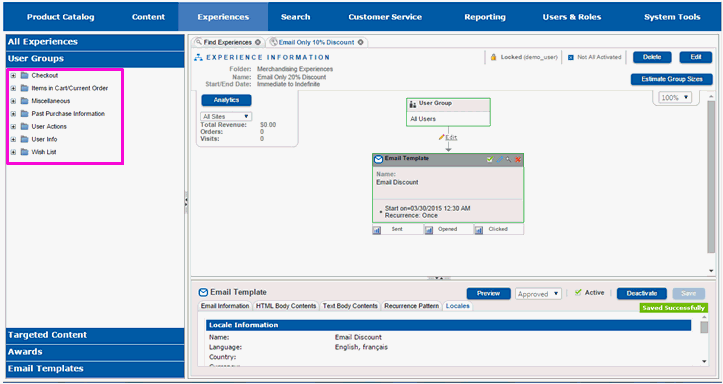Open the Opened chart icon
Screen dimensions: 723x384
click(x=428, y=230)
